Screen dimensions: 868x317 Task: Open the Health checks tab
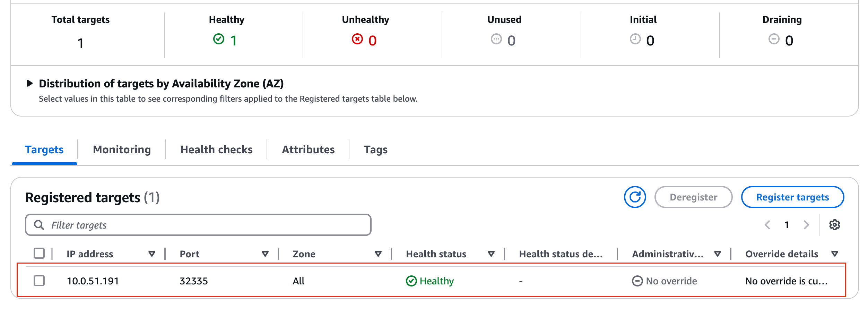tap(216, 149)
